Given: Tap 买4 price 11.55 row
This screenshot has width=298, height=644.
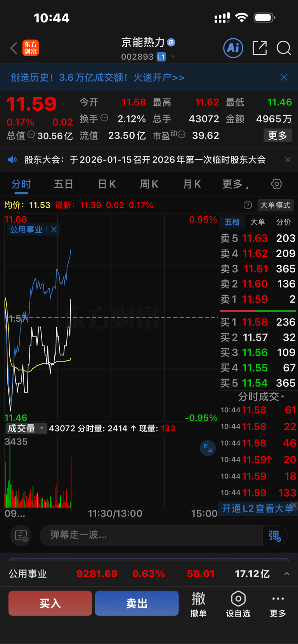Looking at the screenshot, I should (x=258, y=367).
